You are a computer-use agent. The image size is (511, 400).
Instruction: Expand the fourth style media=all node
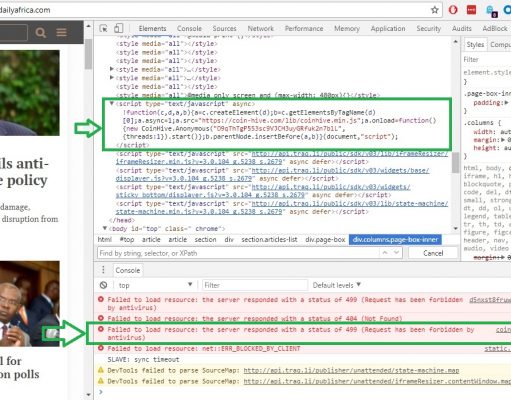(x=112, y=69)
